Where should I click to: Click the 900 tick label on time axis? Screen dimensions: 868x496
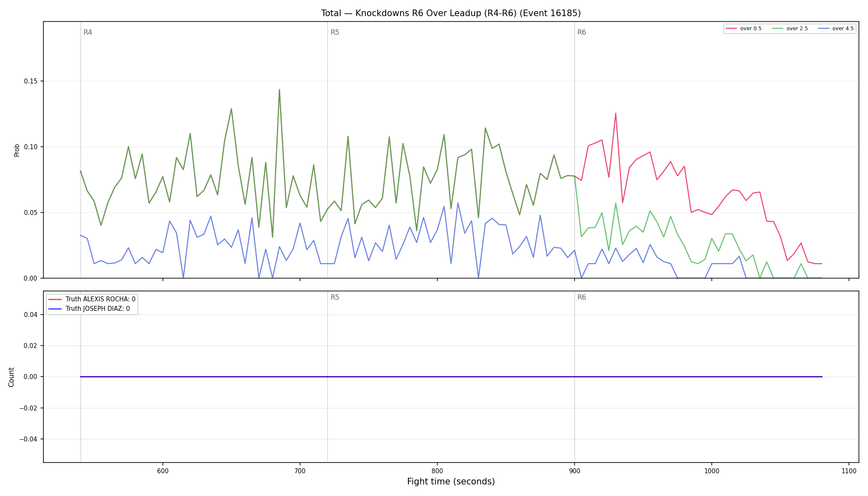575,471
